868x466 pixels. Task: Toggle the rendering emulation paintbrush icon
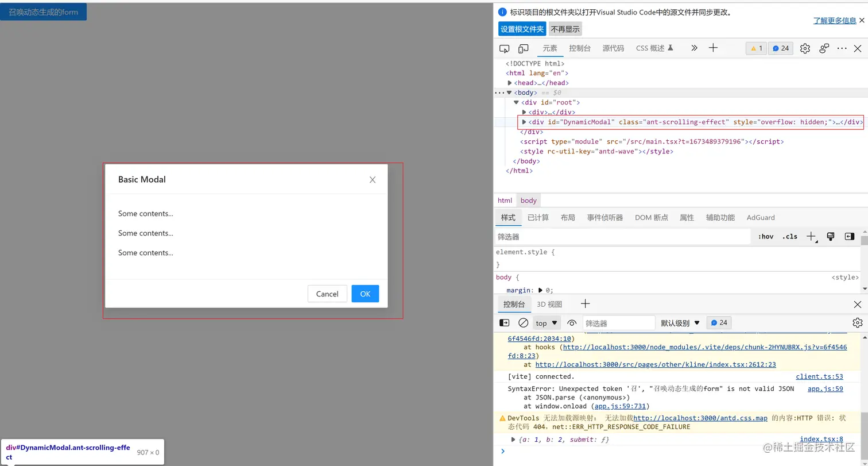(830, 236)
